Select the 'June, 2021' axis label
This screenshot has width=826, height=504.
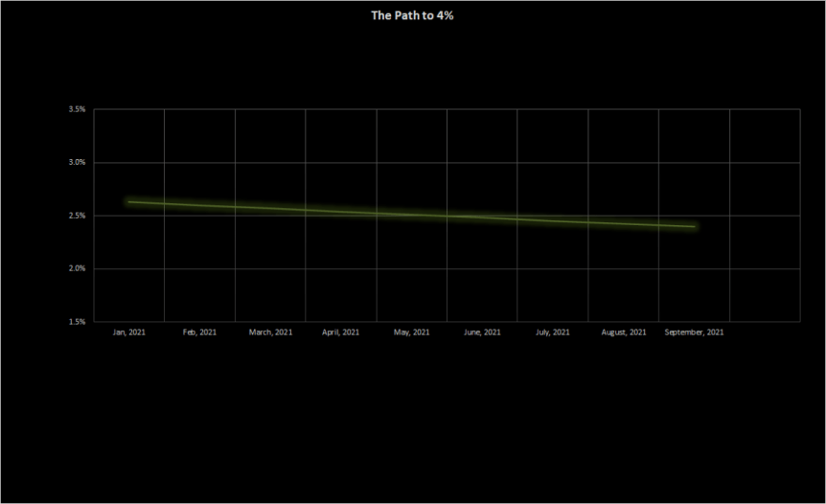pos(482,332)
